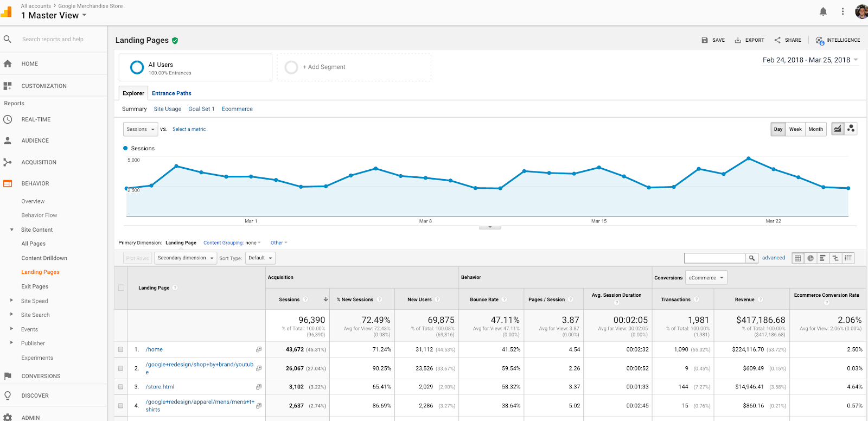The width and height of the screenshot is (868, 421).
Task: Open the eCommerce conversions dropdown
Action: pos(706,278)
